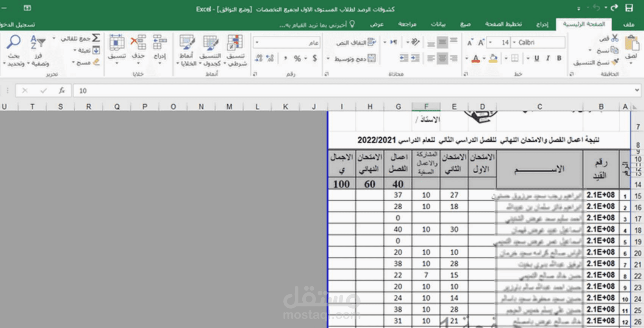Click the Clear (مسح) eraser button

pyautogui.click(x=86, y=62)
